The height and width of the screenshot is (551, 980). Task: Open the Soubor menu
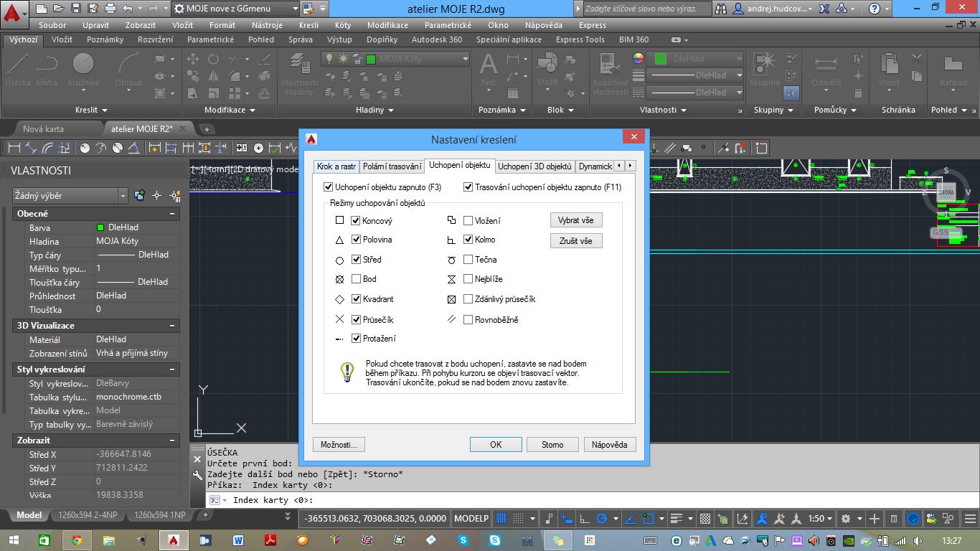tap(52, 25)
